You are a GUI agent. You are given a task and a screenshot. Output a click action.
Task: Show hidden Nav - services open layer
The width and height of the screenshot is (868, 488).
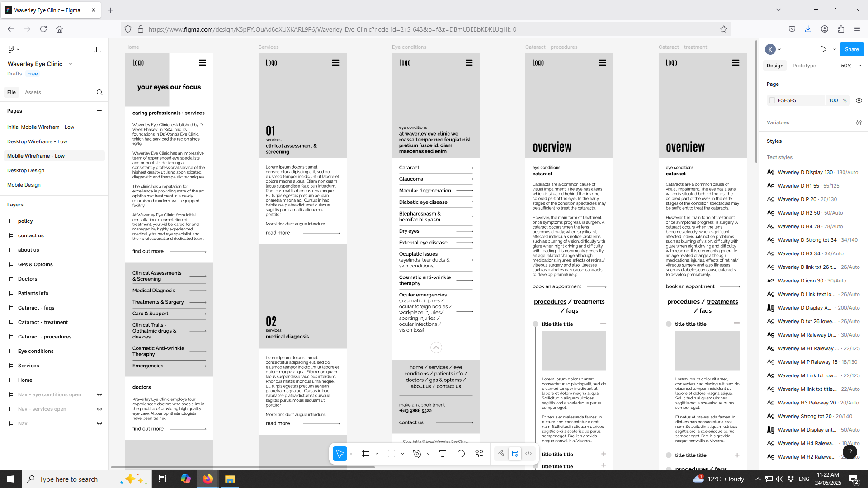99,409
